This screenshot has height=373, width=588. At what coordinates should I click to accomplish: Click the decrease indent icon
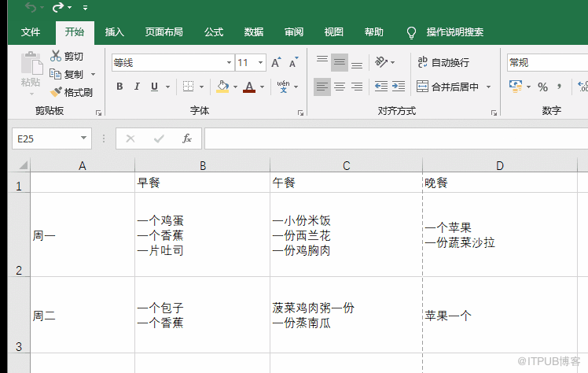pyautogui.click(x=381, y=87)
